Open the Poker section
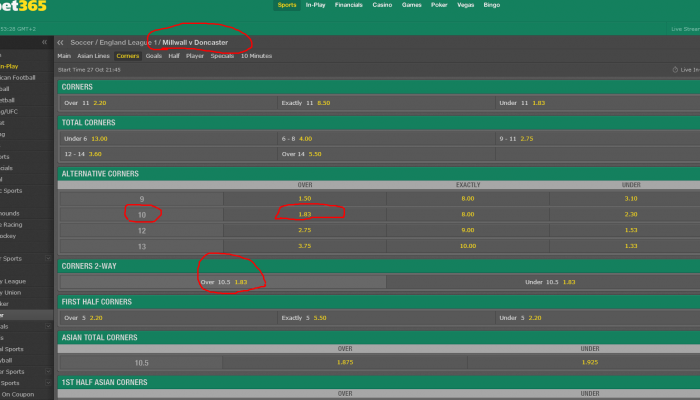 439,5
